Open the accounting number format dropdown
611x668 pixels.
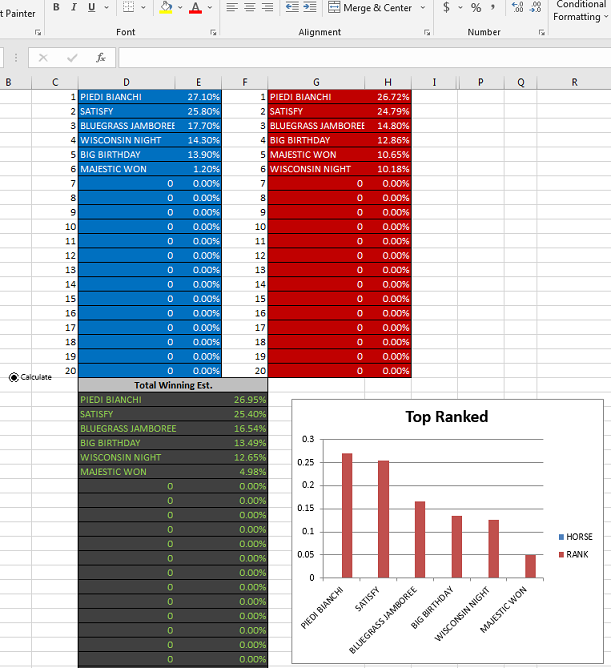(458, 8)
